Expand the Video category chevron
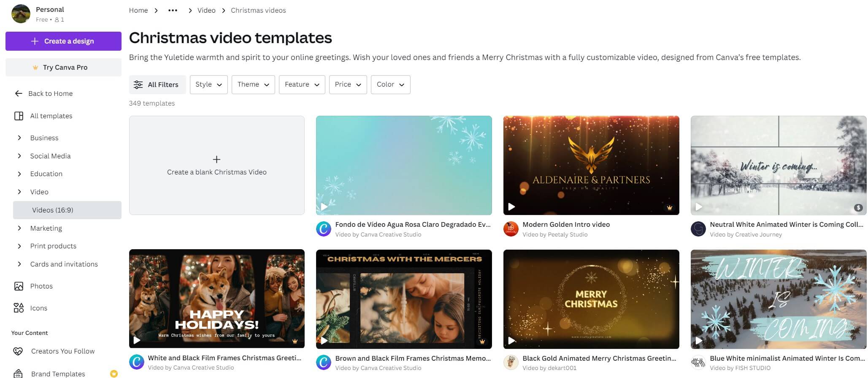 19,192
